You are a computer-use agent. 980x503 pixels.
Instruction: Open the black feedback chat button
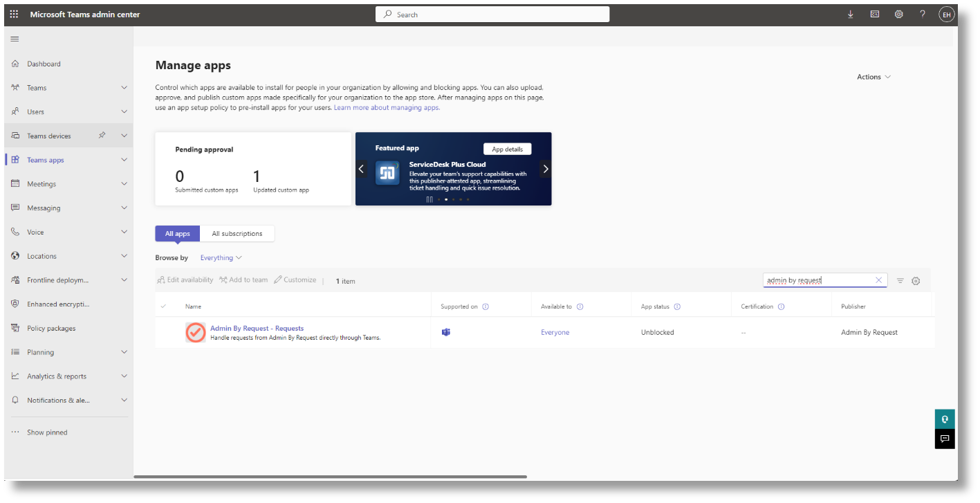945,439
